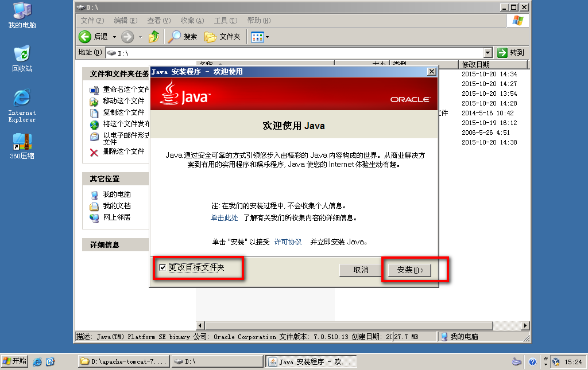Go up one folder level
Screen dimensions: 588x370
point(154,37)
